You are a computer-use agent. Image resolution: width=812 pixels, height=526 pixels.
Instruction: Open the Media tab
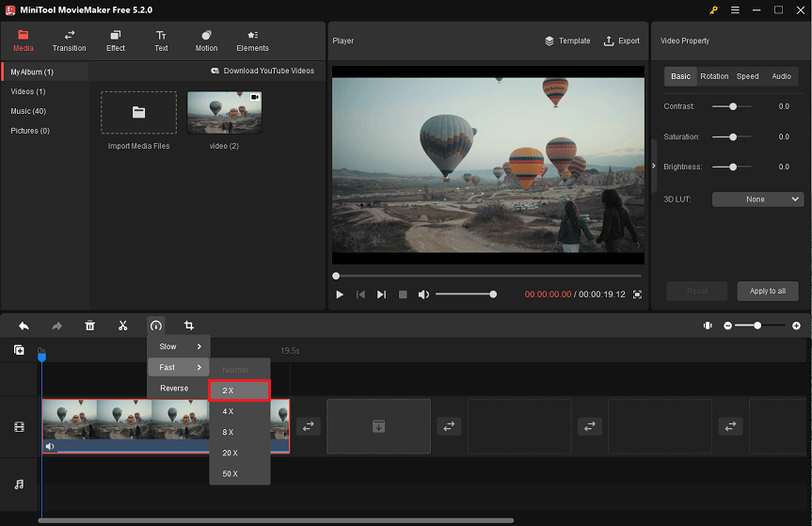(x=24, y=40)
